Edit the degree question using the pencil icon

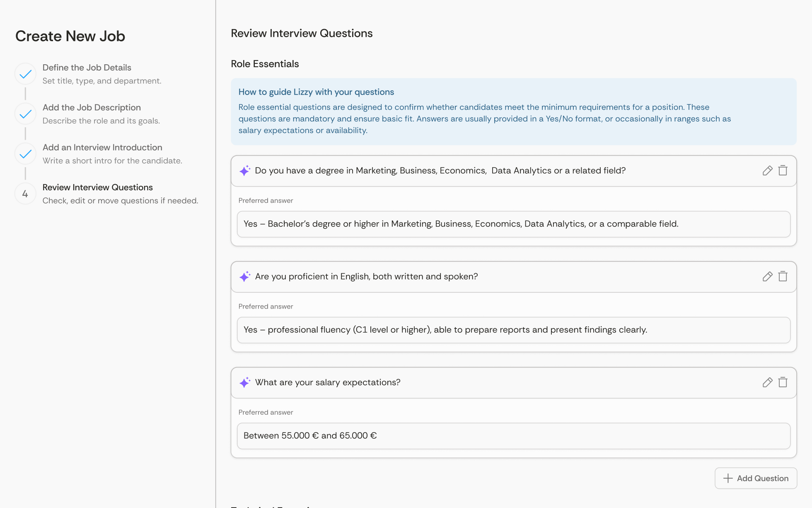(x=767, y=170)
